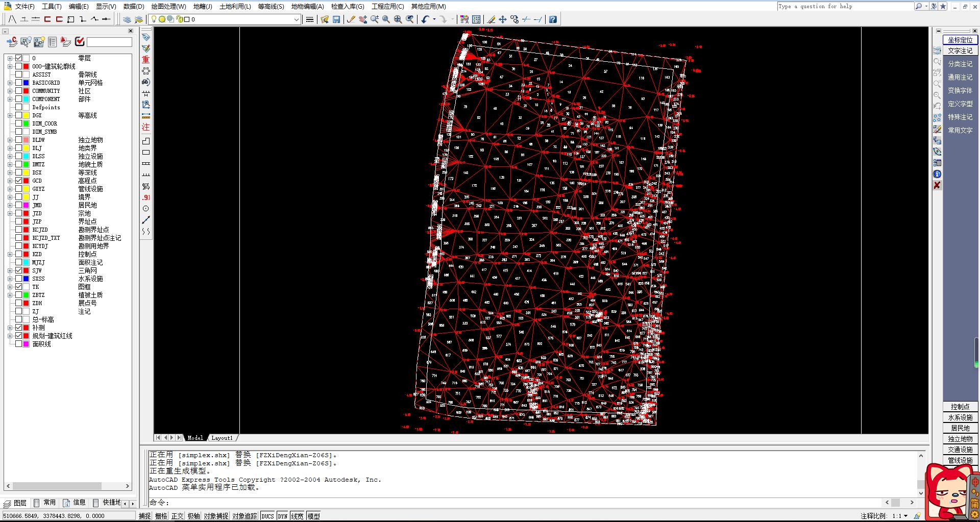Screen dimensions: 980x522
Task: Click the polyline draw tool at toolbar start
Action: click(12, 19)
